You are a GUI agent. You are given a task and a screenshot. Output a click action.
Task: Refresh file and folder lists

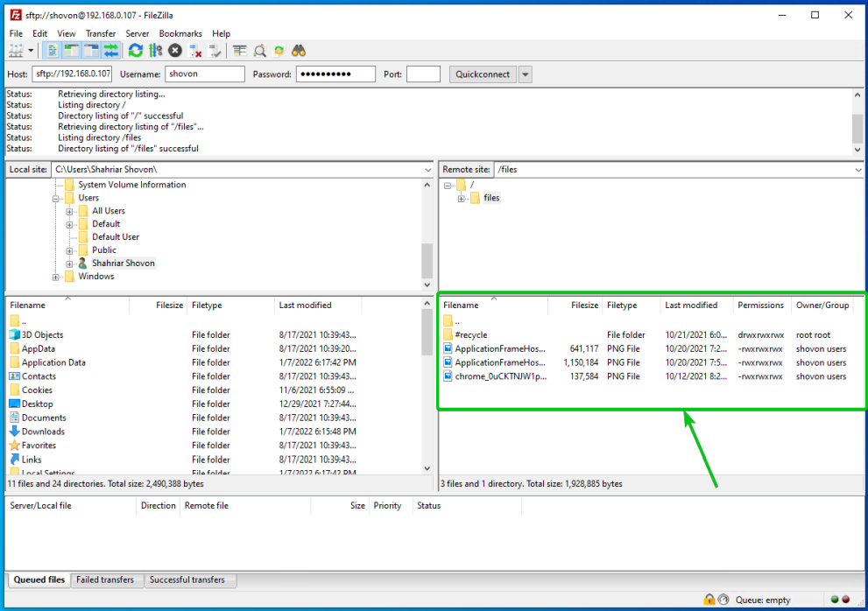[136, 51]
